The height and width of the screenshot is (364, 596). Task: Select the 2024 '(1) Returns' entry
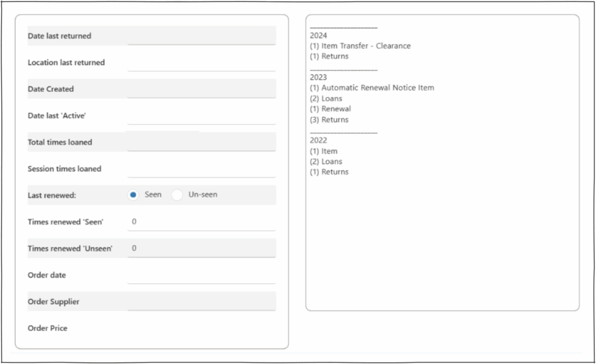coord(329,56)
